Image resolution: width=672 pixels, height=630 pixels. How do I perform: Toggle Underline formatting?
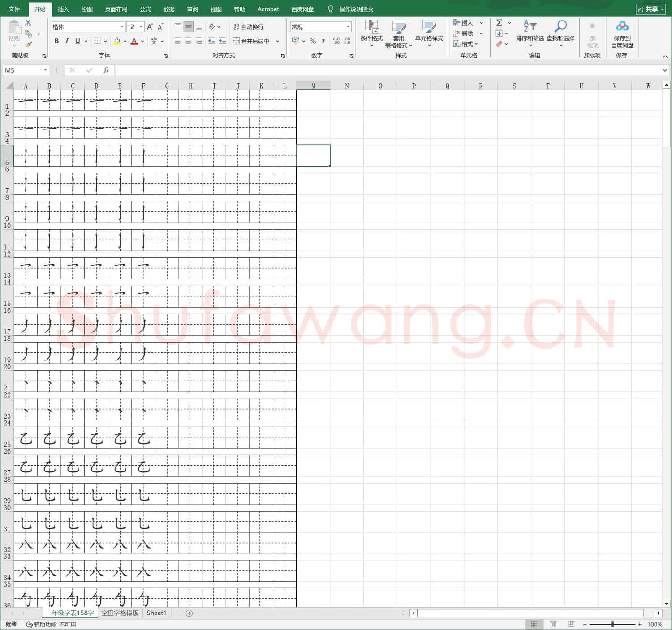pyautogui.click(x=78, y=41)
